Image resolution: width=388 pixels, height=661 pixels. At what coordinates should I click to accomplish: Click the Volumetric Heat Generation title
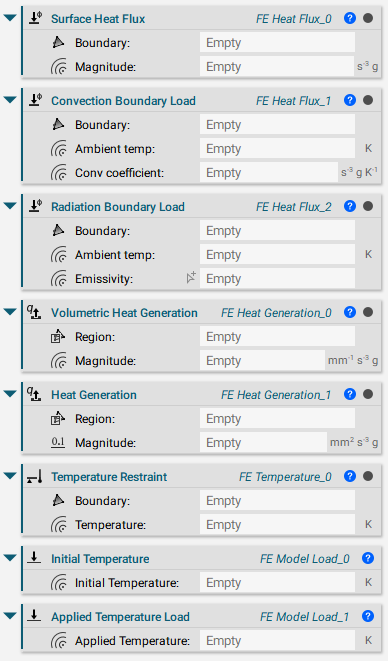tap(124, 313)
